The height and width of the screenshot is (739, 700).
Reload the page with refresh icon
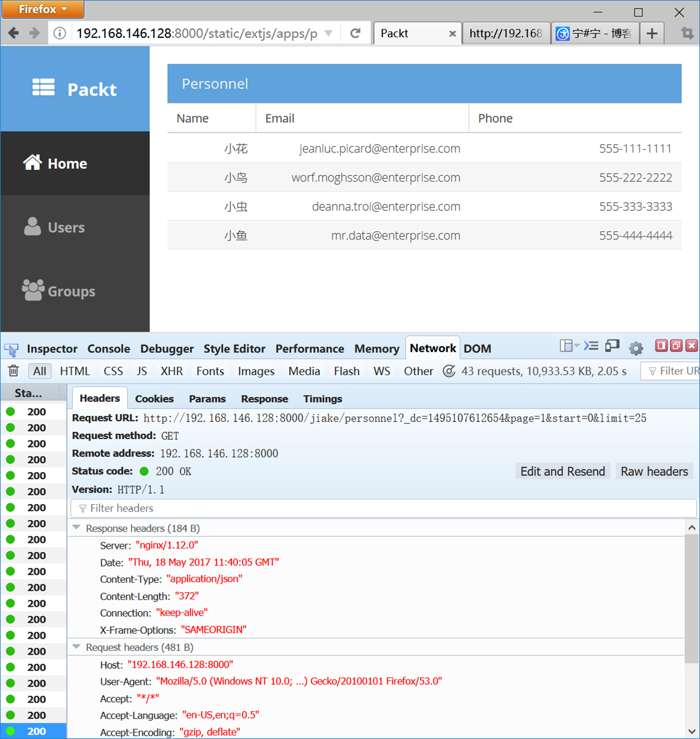[355, 33]
